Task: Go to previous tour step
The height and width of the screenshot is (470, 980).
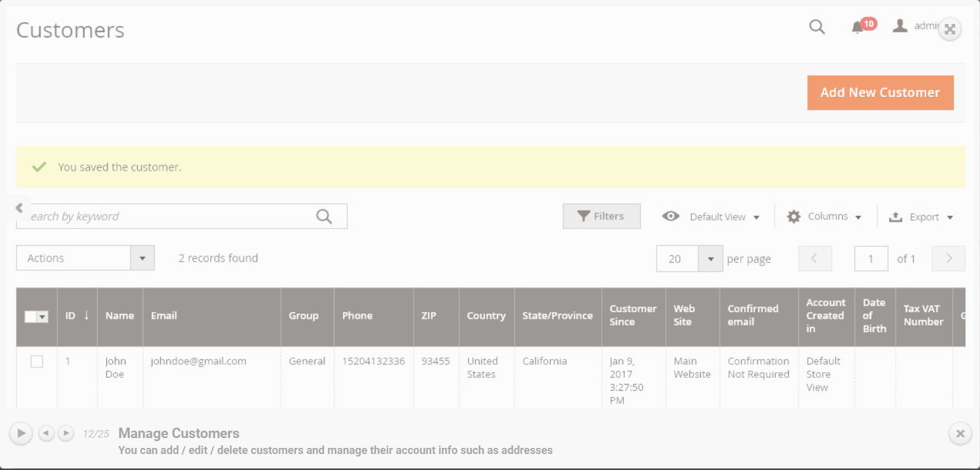Action: (46, 433)
